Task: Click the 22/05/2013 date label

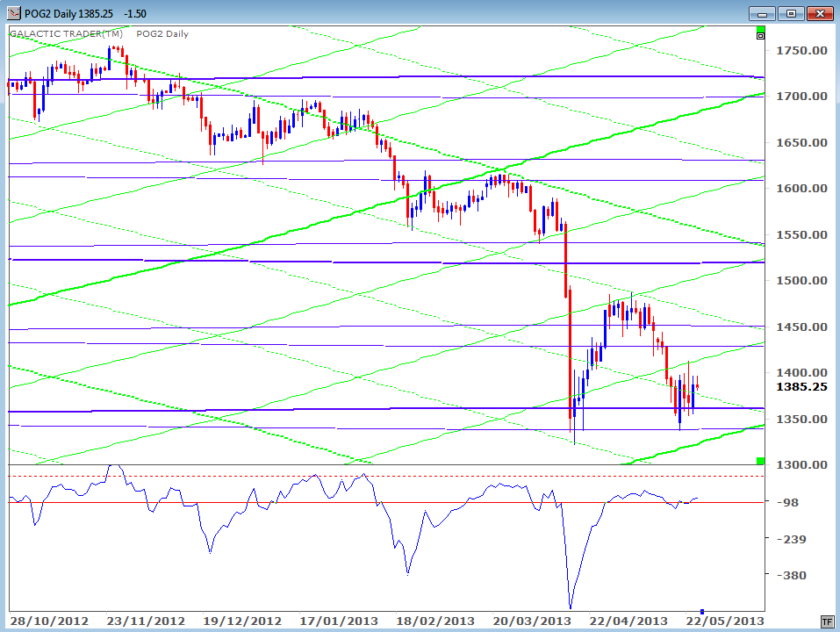Action: [725, 621]
